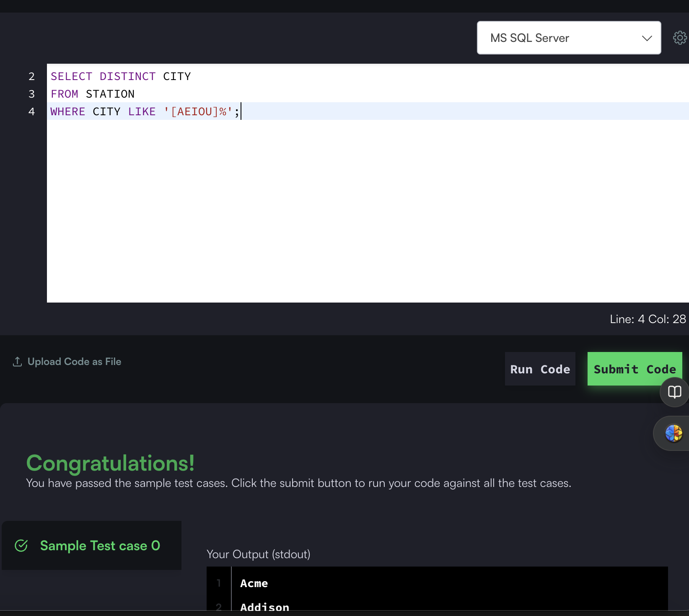Open the book reference icon button
Screen dimensions: 689x616
674,392
